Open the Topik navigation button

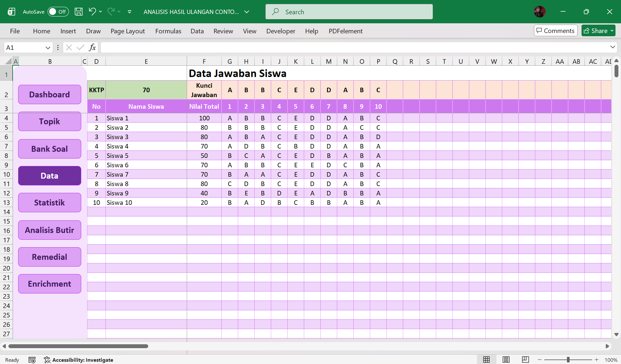pyautogui.click(x=50, y=121)
